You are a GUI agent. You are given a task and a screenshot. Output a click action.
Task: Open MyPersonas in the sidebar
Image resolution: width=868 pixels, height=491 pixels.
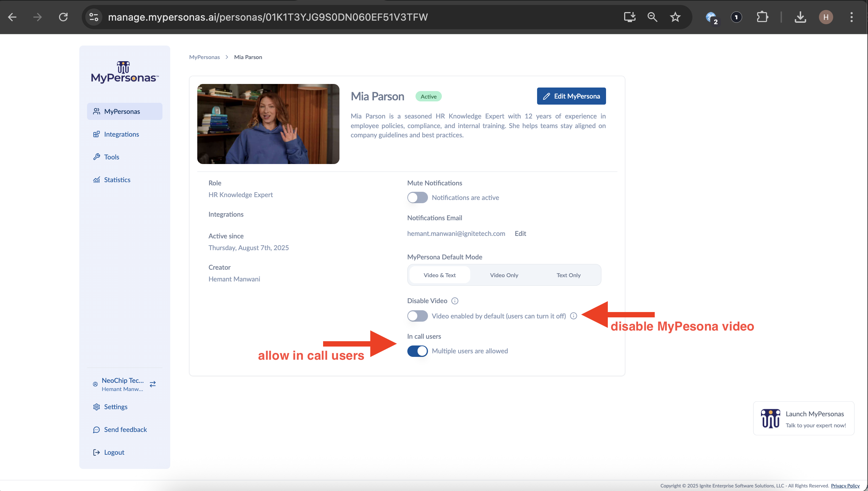pos(125,111)
